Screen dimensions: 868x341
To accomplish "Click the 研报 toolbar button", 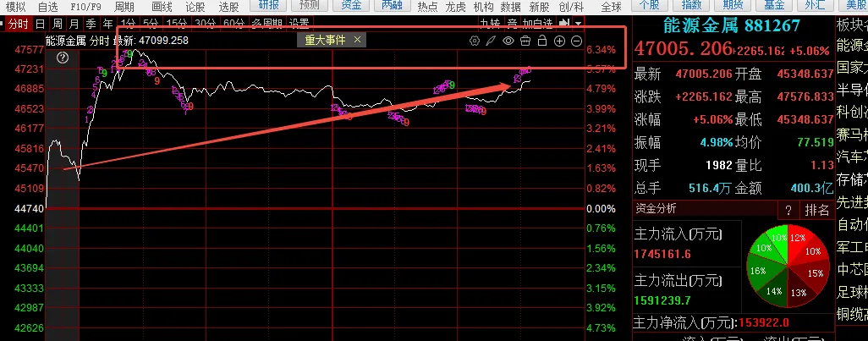I will [x=270, y=6].
